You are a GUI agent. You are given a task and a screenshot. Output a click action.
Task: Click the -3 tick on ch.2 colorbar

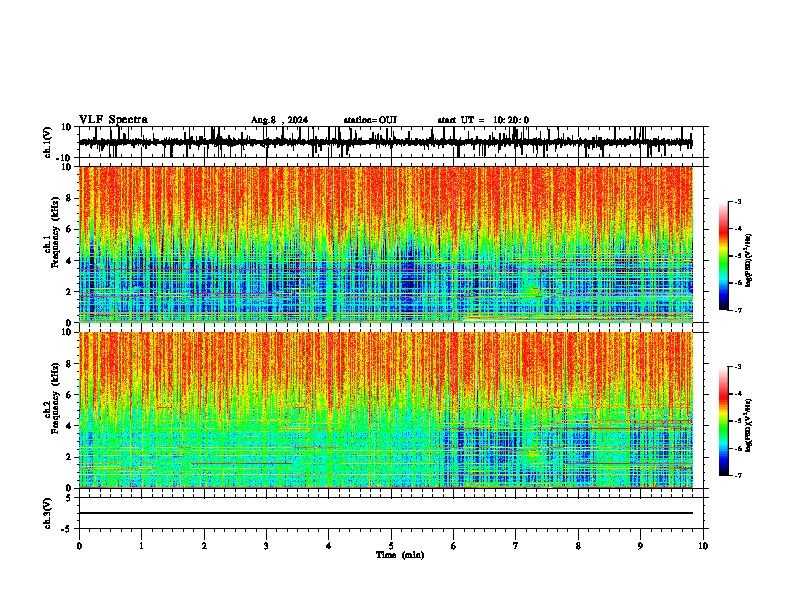tap(738, 367)
